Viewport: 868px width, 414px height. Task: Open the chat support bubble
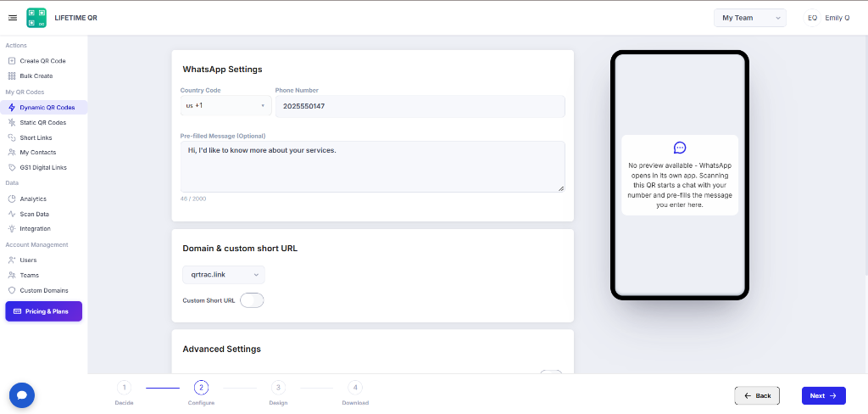(22, 395)
